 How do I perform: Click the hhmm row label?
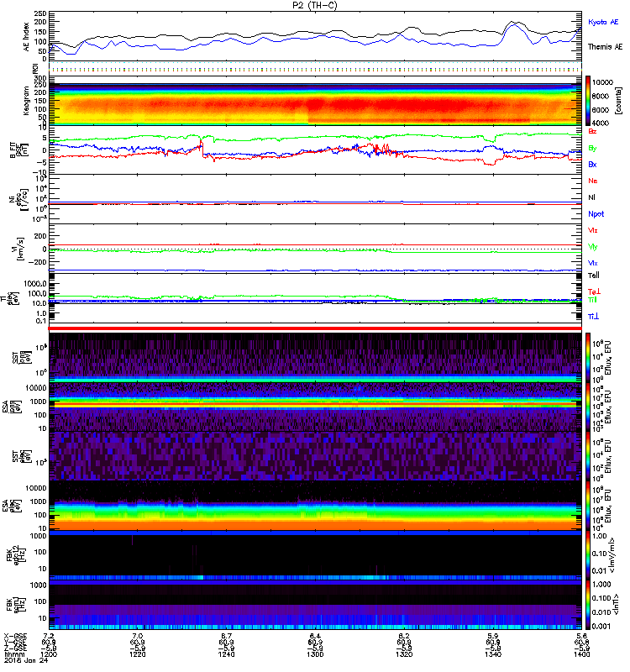point(13,654)
